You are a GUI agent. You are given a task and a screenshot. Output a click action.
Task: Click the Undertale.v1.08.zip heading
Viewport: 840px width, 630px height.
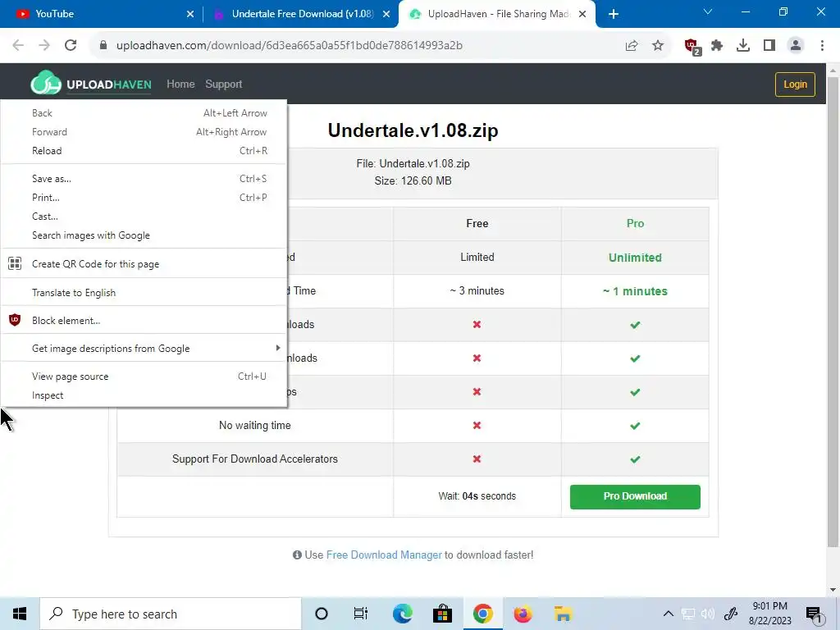pyautogui.click(x=413, y=130)
